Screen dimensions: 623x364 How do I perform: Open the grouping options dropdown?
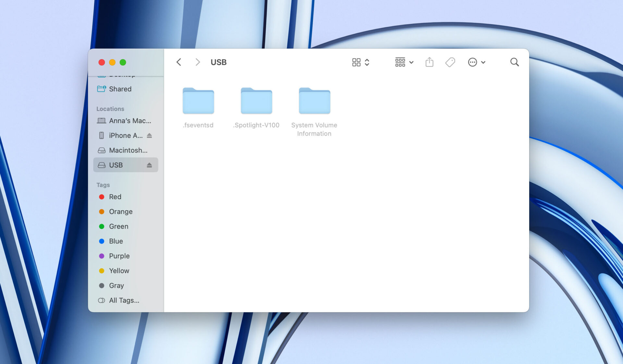pyautogui.click(x=404, y=62)
